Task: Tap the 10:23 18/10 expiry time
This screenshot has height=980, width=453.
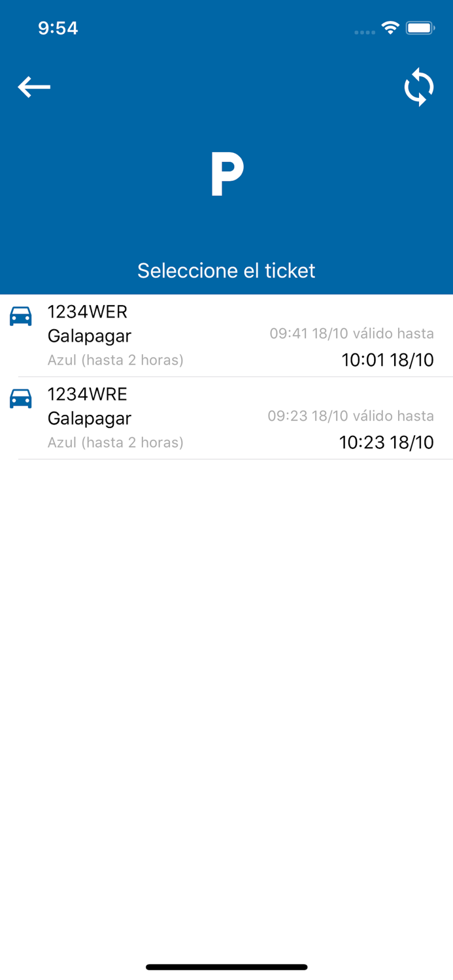Action: tap(386, 442)
